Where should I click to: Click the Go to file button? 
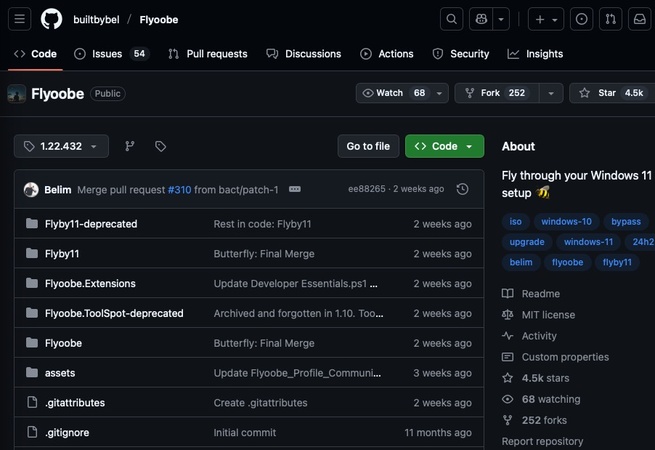(368, 146)
